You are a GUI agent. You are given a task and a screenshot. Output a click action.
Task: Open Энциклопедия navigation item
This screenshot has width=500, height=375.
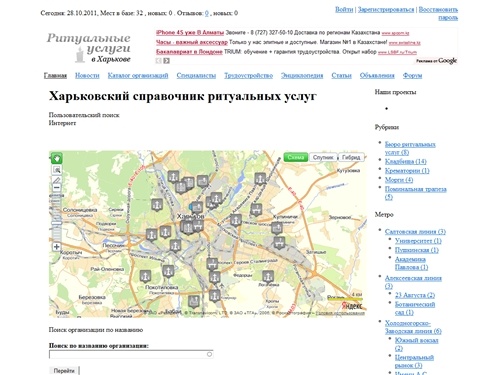coord(302,75)
